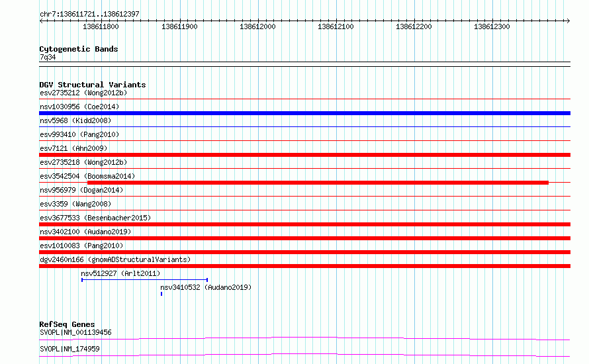This screenshot has width=589, height=364.
Task: Select the 7q34 band label
Action: (x=48, y=57)
